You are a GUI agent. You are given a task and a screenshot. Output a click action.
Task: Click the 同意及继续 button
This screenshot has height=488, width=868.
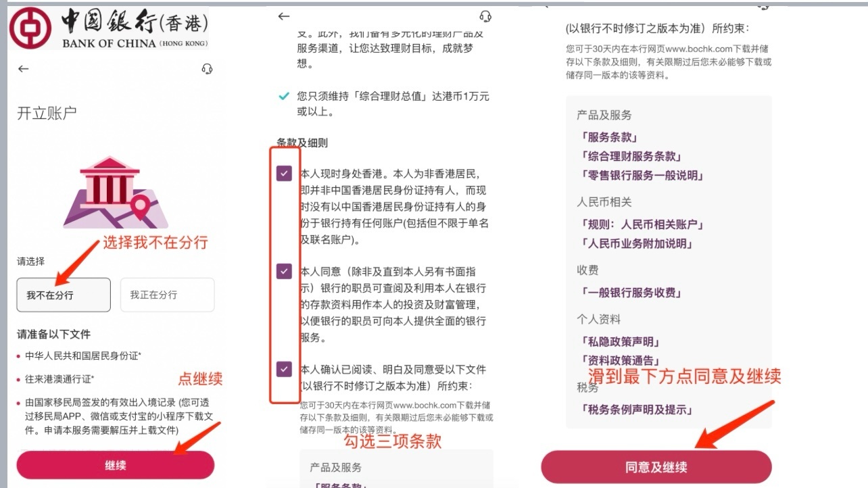point(656,467)
